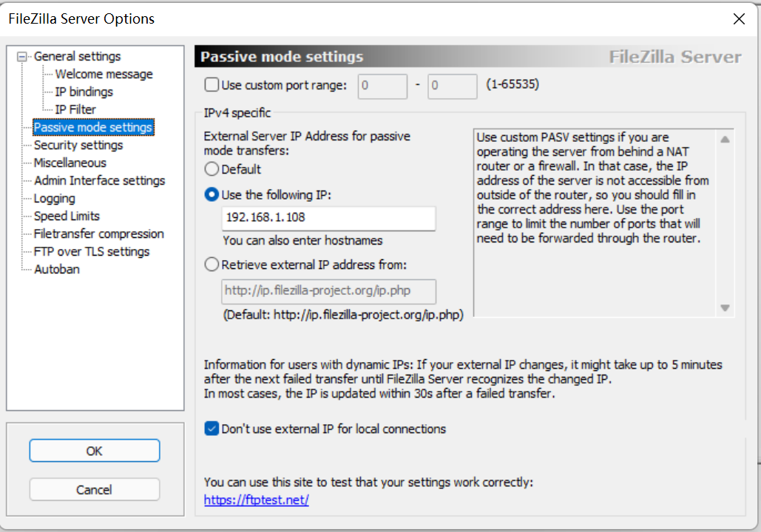
Task: Close the FileZilla Server Options dialog
Action: pyautogui.click(x=739, y=19)
